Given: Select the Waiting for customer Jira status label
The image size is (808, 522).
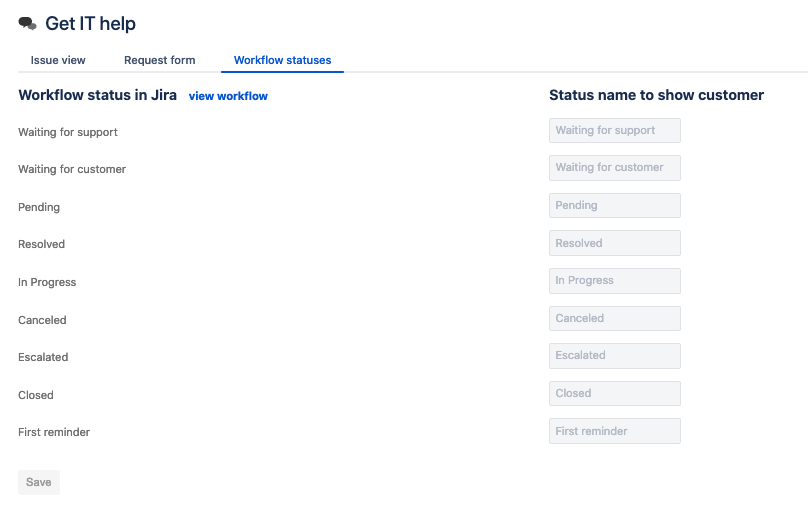Looking at the screenshot, I should [x=72, y=170].
